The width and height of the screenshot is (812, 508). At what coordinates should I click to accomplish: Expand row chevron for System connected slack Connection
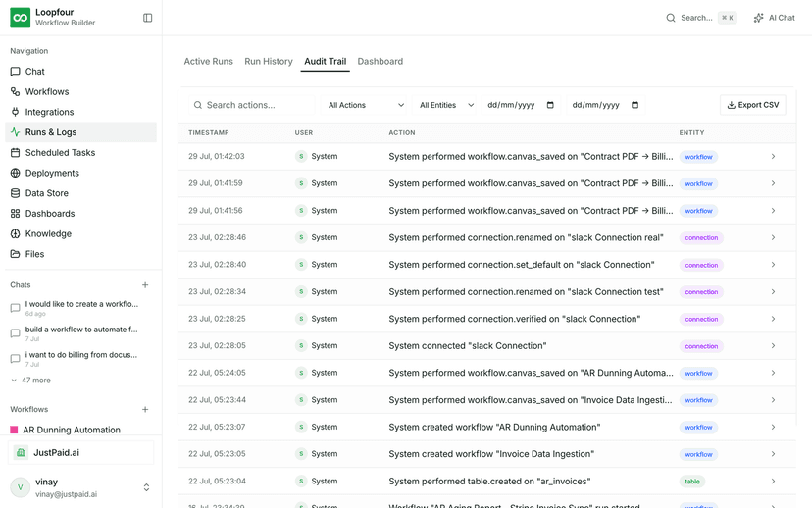point(773,346)
